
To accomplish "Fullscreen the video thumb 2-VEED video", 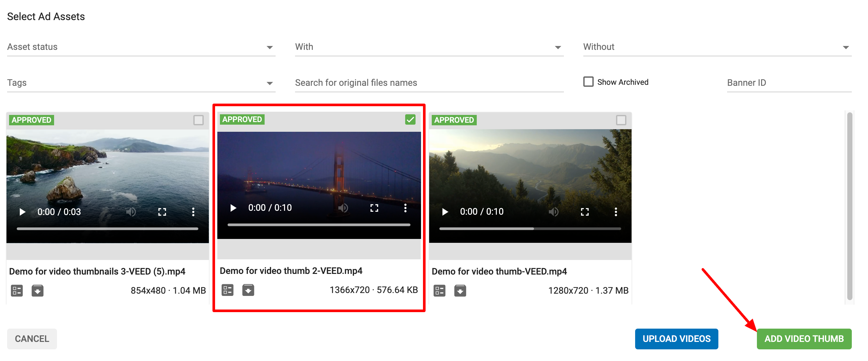I will coord(374,208).
